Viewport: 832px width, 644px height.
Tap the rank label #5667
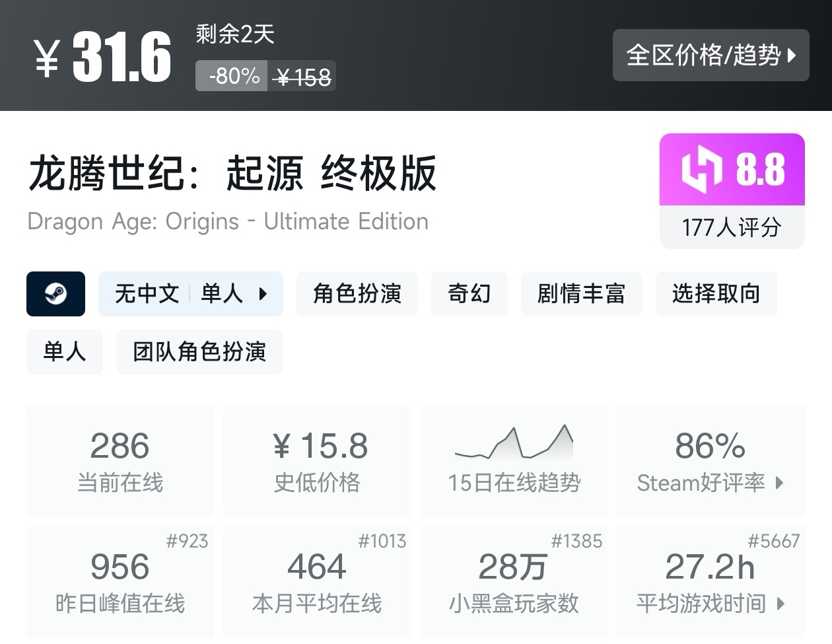coord(774,541)
